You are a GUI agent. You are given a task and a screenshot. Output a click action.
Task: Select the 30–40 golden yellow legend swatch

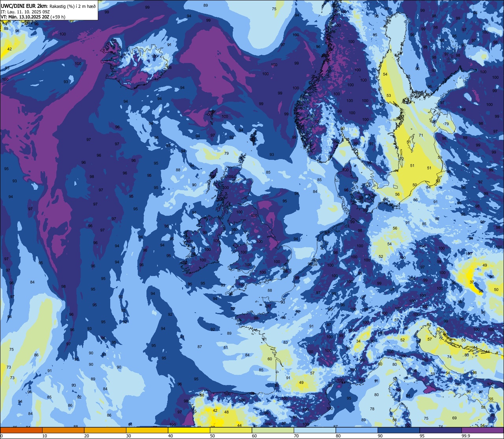click(x=147, y=430)
